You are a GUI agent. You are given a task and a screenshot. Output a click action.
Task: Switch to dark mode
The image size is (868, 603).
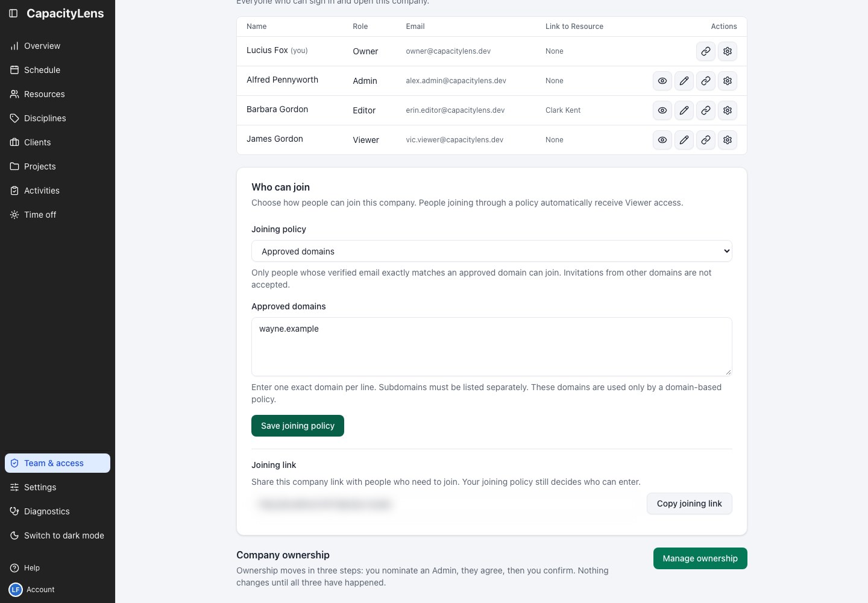pyautogui.click(x=57, y=535)
